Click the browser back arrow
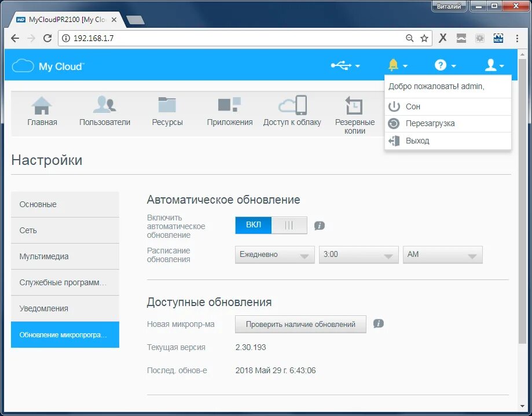Viewport: 532px width, 416px height. pos(15,38)
